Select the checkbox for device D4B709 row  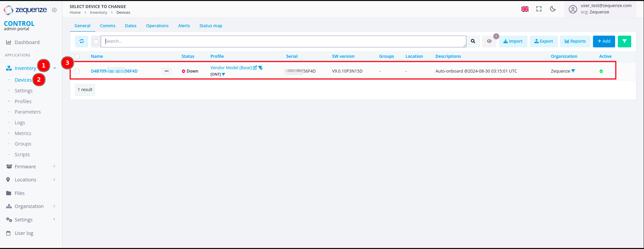coord(78,71)
